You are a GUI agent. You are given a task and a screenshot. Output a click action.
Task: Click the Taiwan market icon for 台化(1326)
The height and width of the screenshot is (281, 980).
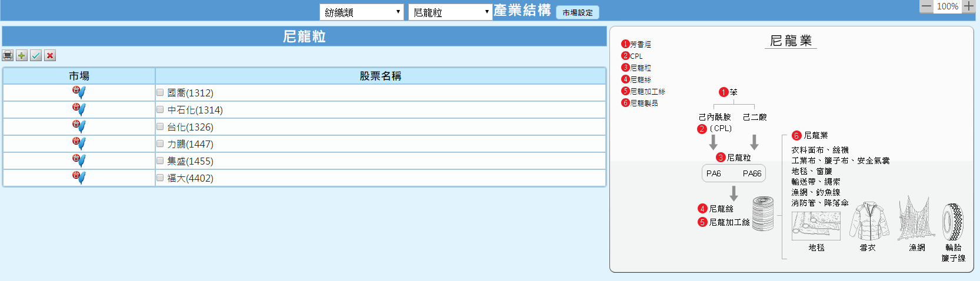click(79, 126)
